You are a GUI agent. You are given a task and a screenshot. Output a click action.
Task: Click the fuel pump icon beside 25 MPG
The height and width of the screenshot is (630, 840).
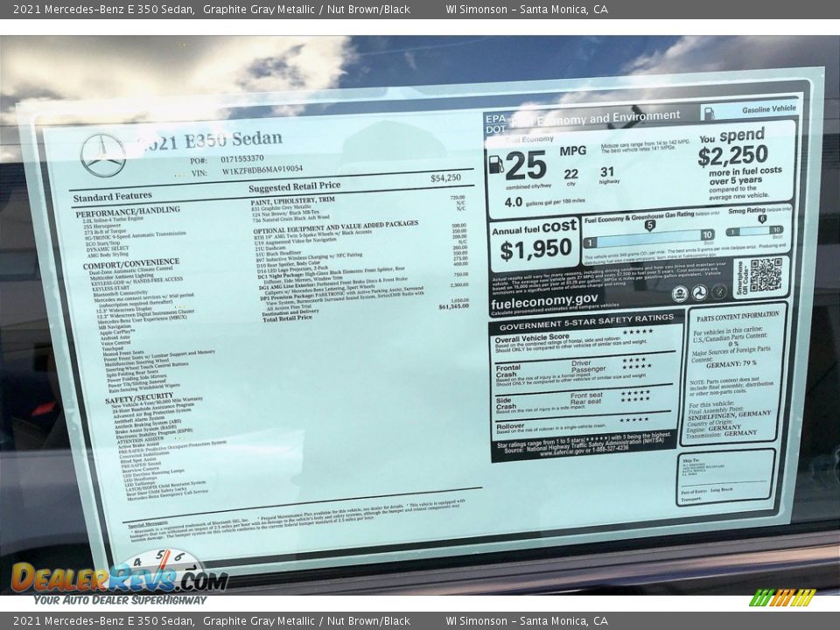[496, 164]
